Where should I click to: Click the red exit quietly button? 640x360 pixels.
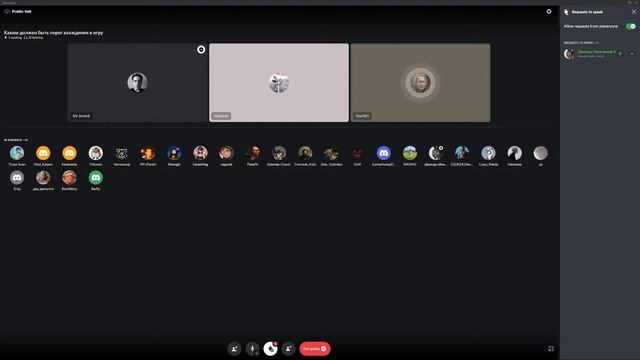click(315, 349)
